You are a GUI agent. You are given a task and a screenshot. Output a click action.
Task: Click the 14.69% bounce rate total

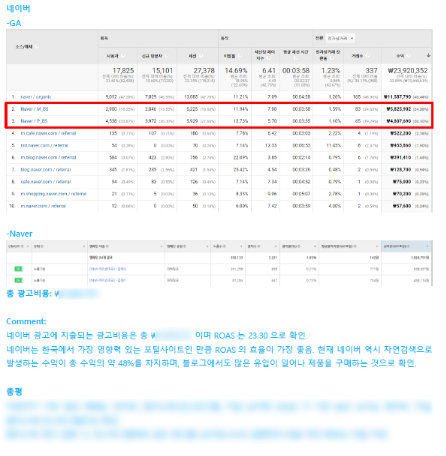click(236, 71)
